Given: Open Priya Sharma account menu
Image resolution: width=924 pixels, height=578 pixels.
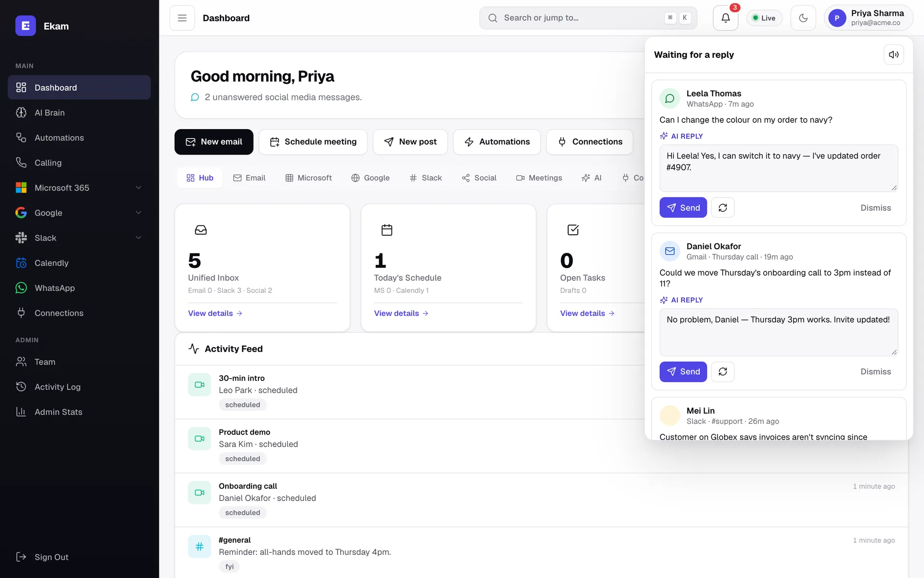Looking at the screenshot, I should [x=868, y=18].
